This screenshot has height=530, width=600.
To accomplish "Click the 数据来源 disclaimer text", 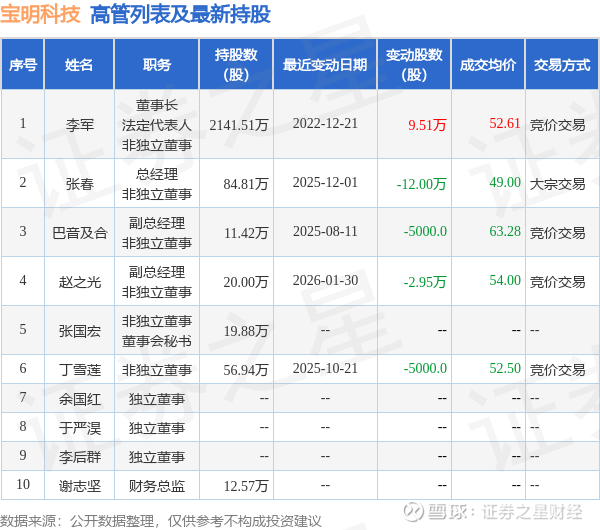I will [161, 521].
